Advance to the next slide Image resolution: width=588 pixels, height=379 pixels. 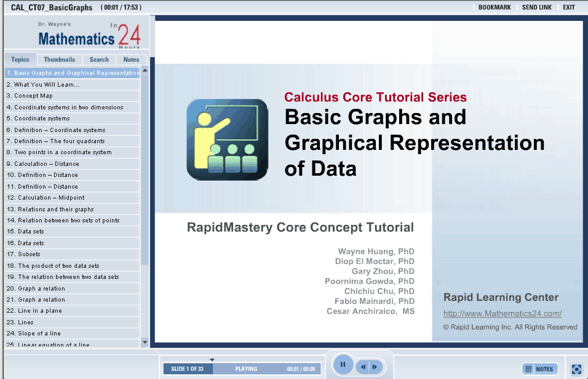click(375, 367)
